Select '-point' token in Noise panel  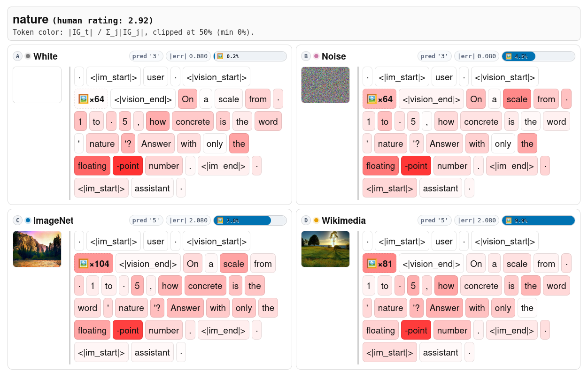coord(416,166)
